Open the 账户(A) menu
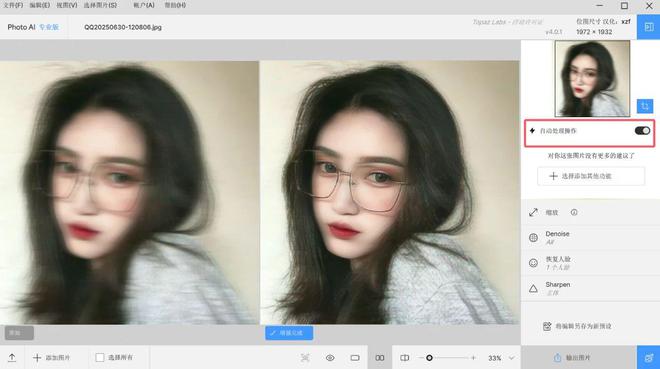 click(x=144, y=5)
